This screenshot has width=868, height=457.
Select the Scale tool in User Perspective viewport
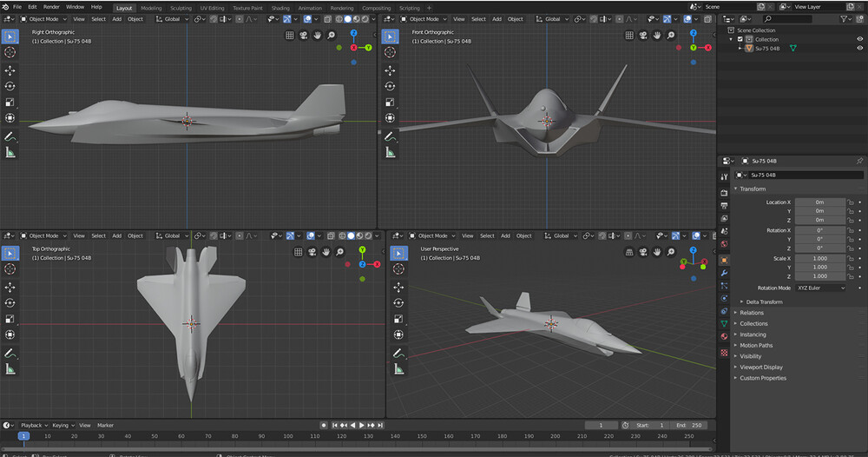click(398, 319)
